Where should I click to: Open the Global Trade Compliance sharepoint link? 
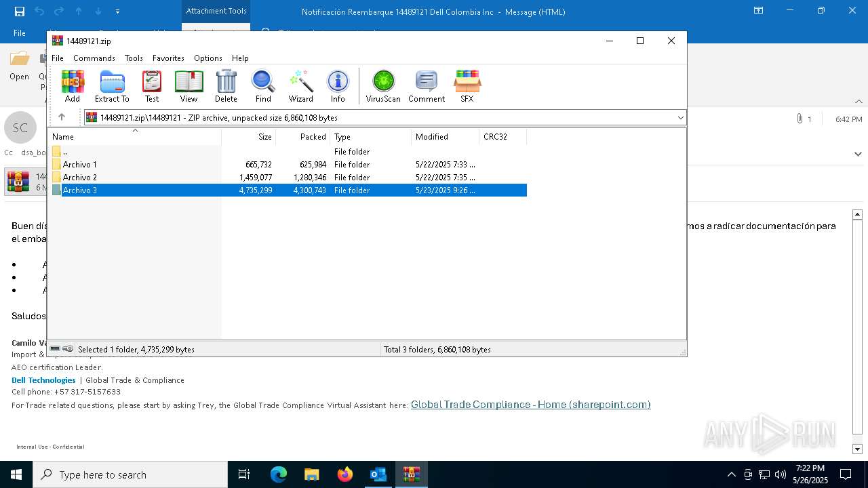coord(530,405)
